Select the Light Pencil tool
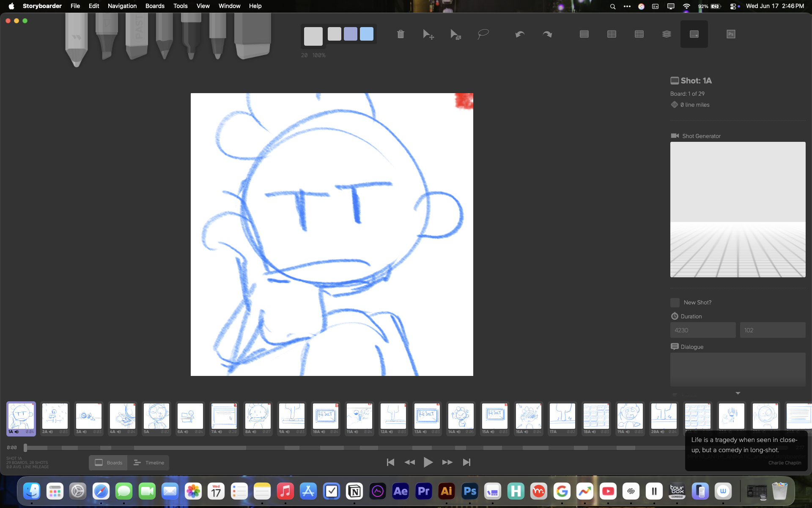812x508 pixels. 77,39
